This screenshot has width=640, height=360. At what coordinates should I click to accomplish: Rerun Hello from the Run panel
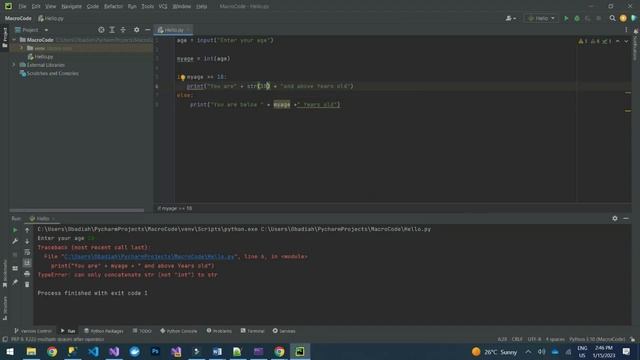coord(15,230)
